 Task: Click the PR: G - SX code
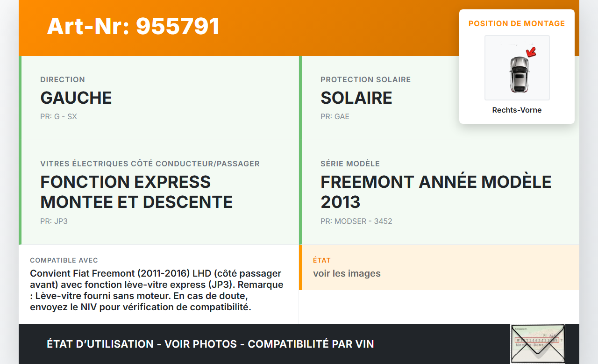coord(58,116)
